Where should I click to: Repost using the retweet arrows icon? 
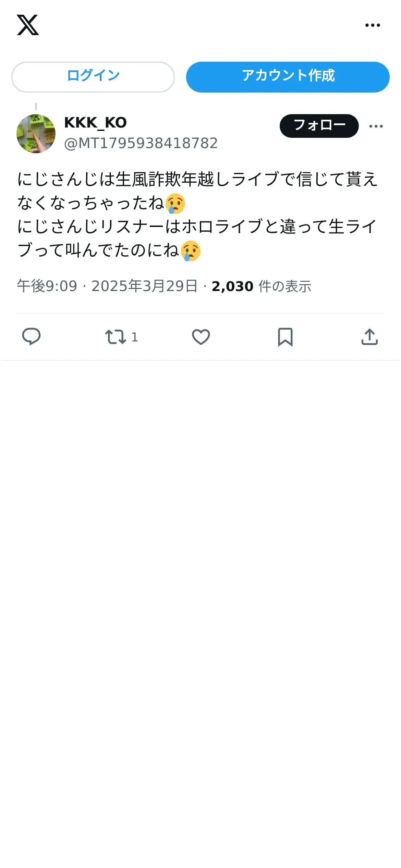tap(116, 337)
